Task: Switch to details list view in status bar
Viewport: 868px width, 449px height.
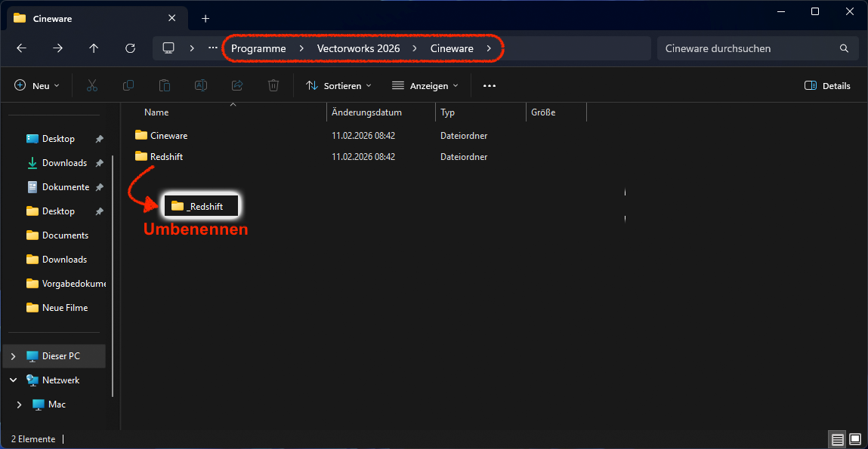Action: [837, 438]
